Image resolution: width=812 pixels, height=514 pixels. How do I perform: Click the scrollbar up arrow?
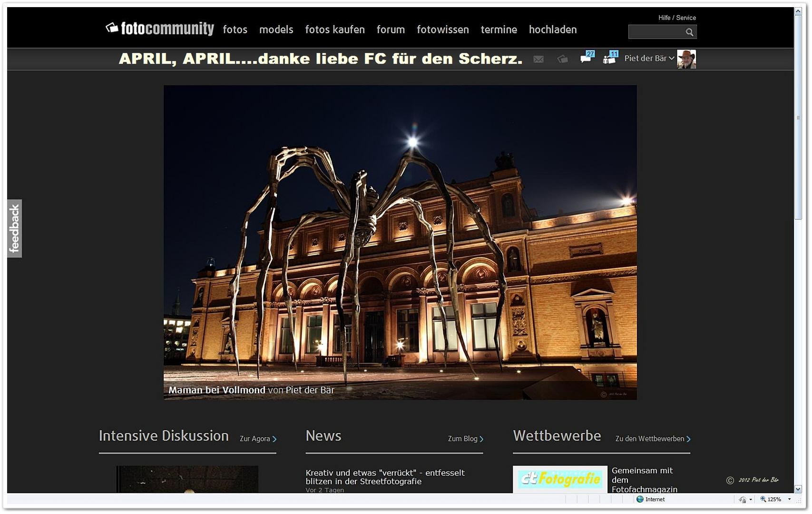(x=798, y=11)
